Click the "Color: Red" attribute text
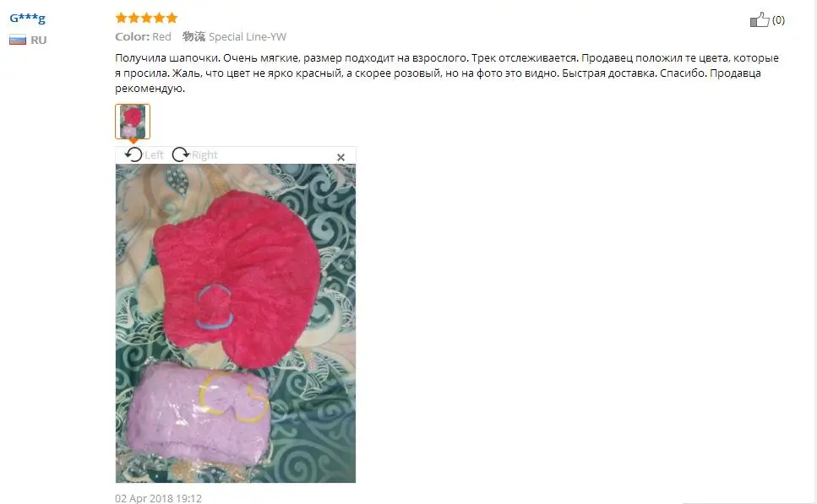The image size is (817, 504). (x=144, y=36)
